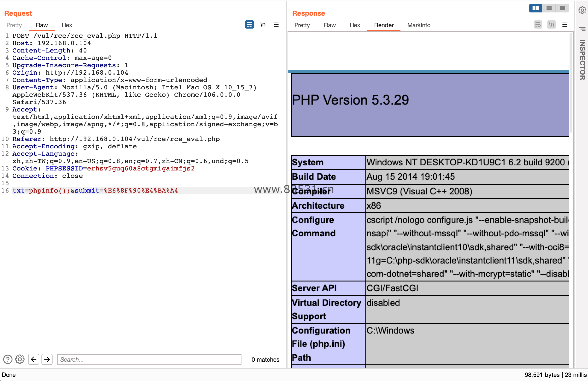The width and height of the screenshot is (588, 381).
Task: Open the MarkInfo response tab
Action: pyautogui.click(x=419, y=25)
